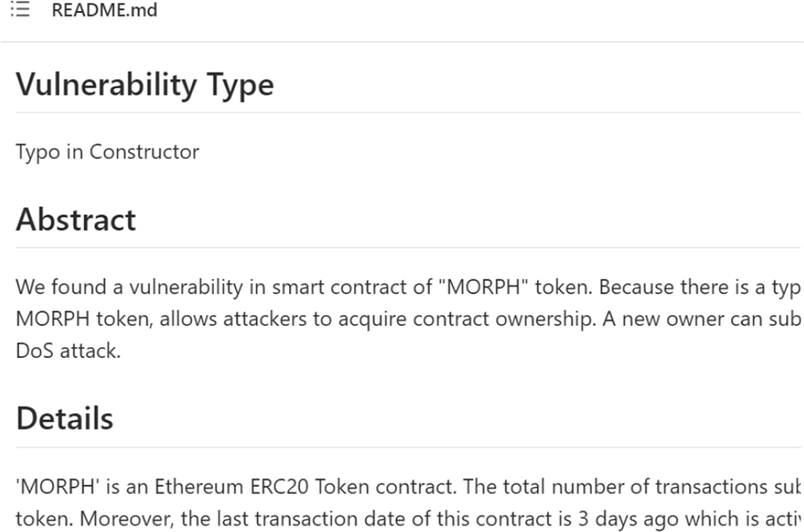Image resolution: width=804 pixels, height=532 pixels.
Task: Click the README.md filename label
Action: click(x=105, y=10)
